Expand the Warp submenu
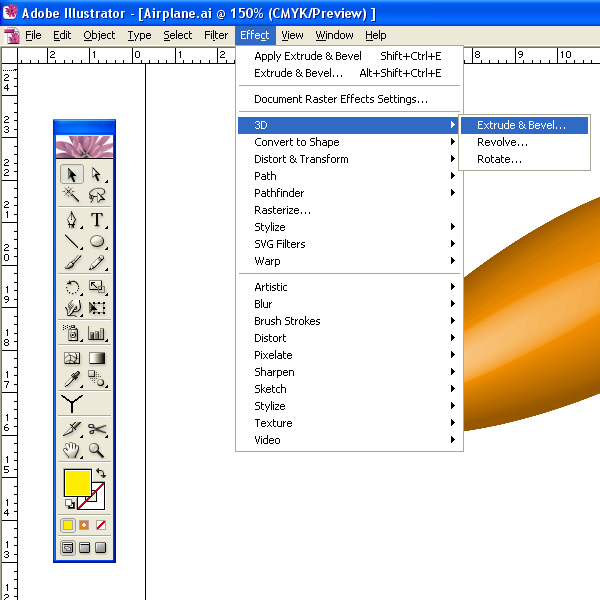600x600 pixels. coord(349,261)
